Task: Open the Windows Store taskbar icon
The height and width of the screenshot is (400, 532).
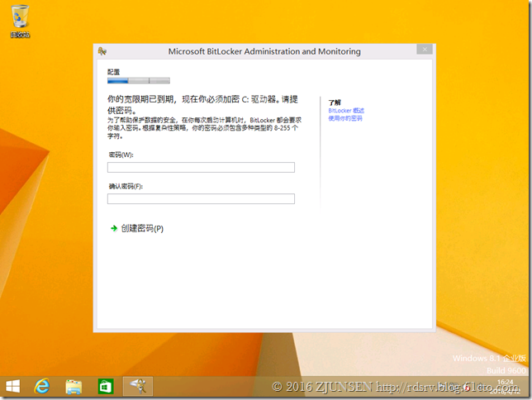Action: click(x=106, y=387)
